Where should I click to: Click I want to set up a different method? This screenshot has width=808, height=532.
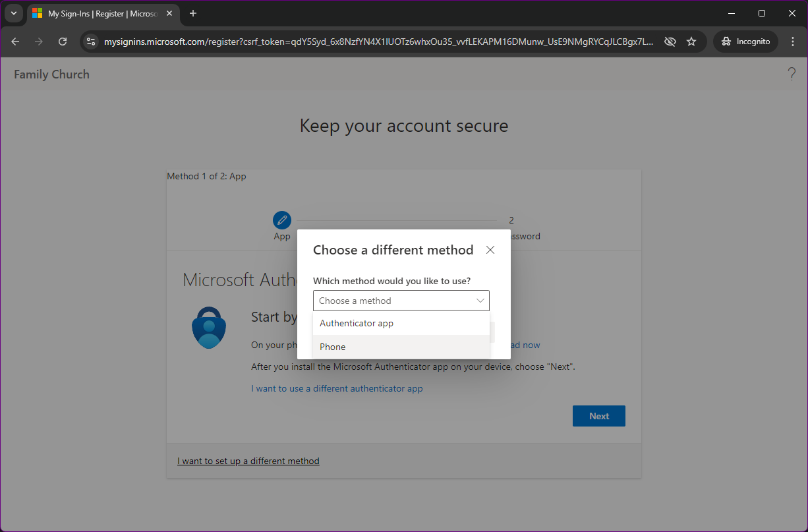point(248,461)
